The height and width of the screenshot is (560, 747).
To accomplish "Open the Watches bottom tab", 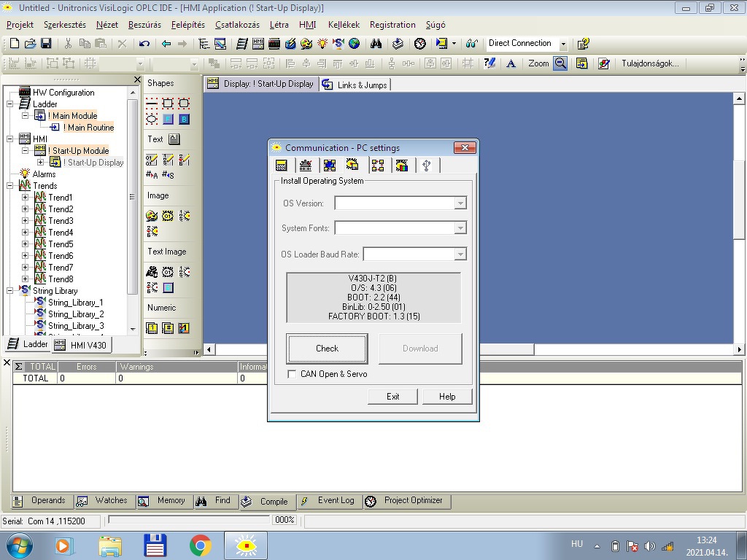I will click(x=104, y=501).
